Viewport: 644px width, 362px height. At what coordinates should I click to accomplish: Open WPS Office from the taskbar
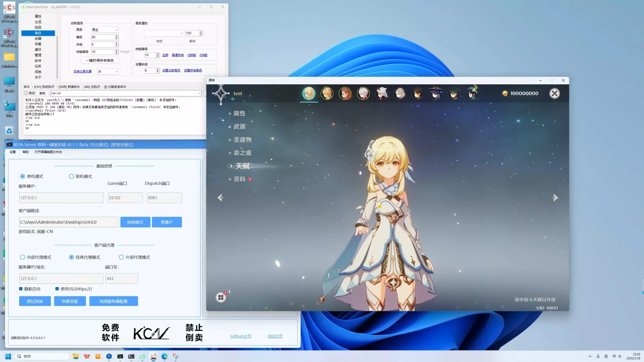point(87,356)
